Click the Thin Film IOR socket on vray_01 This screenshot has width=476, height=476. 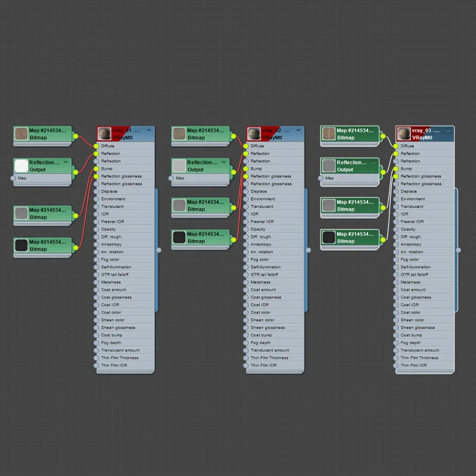pyautogui.click(x=96, y=365)
